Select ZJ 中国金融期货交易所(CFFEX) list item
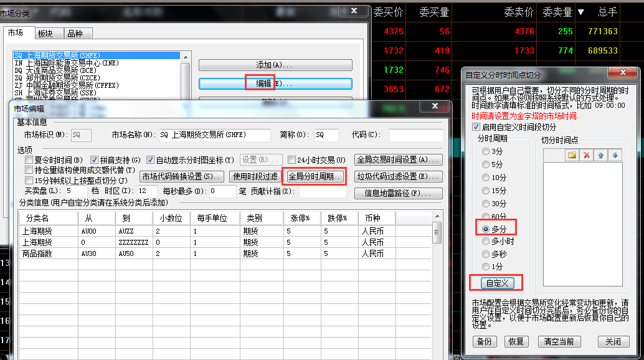Viewport: 644px width, 360px height. coord(97,85)
